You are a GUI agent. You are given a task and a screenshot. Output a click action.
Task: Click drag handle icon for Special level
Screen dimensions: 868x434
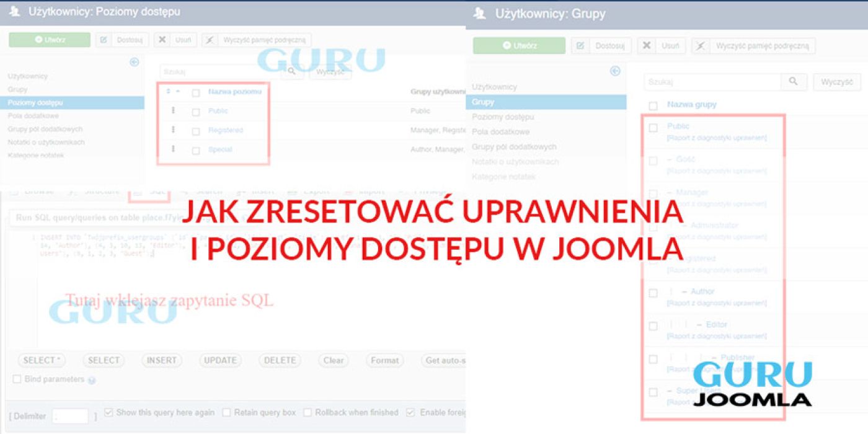tap(173, 149)
